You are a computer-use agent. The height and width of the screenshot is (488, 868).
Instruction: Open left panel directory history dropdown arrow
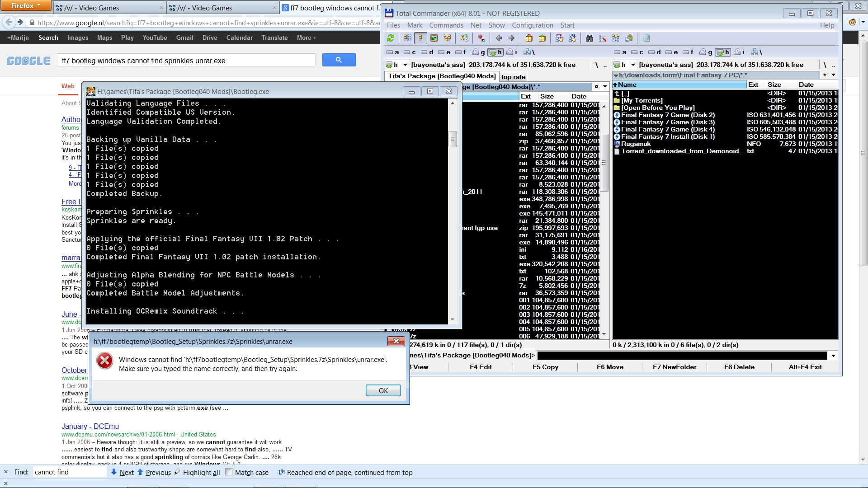(605, 87)
